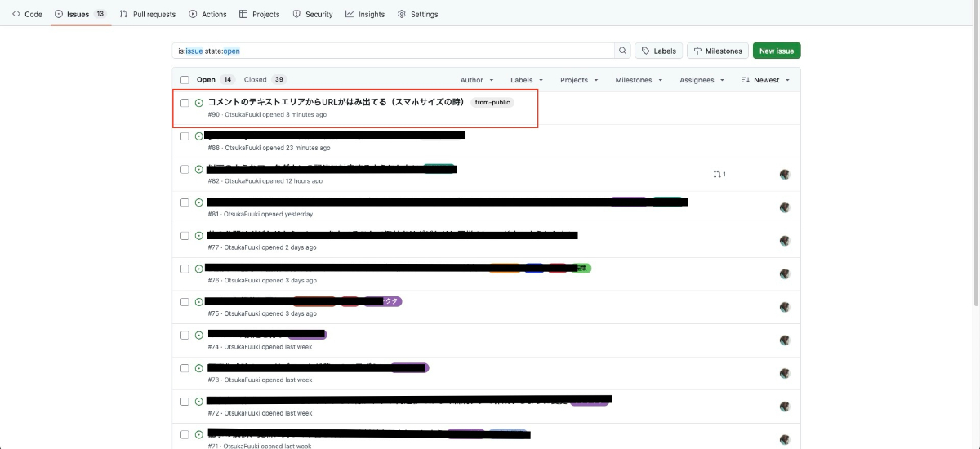Open the Insights tab
The width and height of the screenshot is (980, 449).
365,14
